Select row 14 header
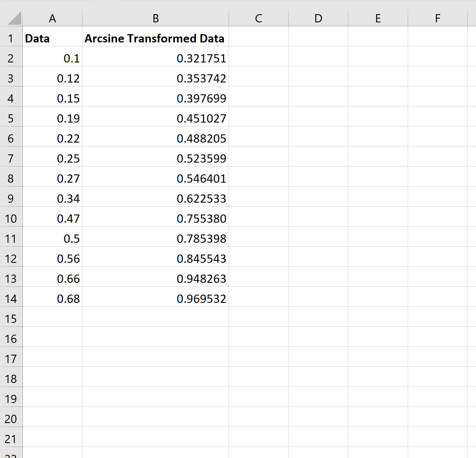 (11, 299)
